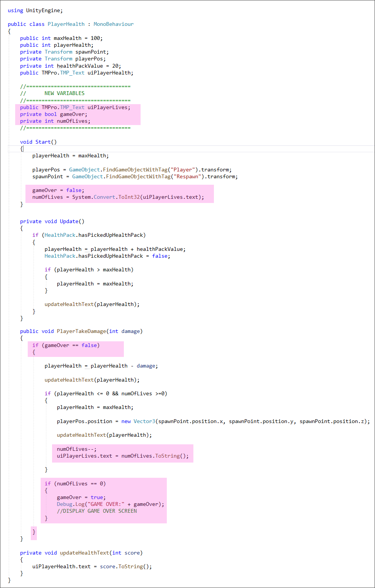The width and height of the screenshot is (375, 588).
Task: Click the void Start() method header
Action: [38, 142]
